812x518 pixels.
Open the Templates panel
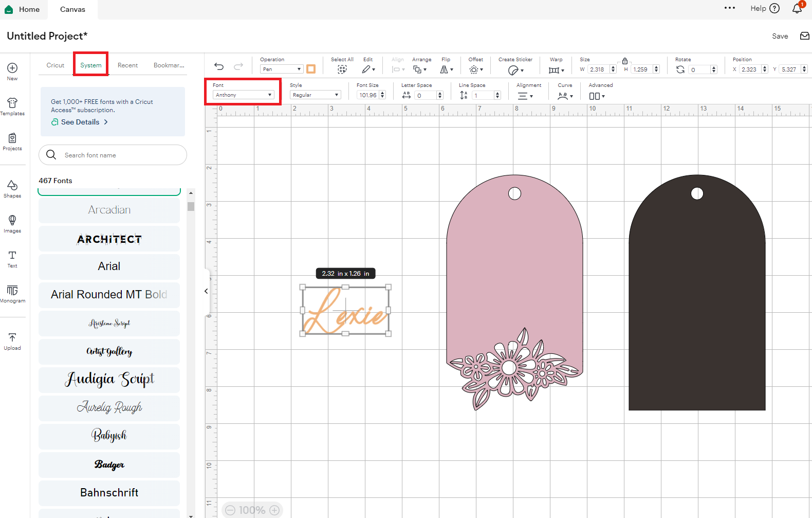(x=12, y=106)
